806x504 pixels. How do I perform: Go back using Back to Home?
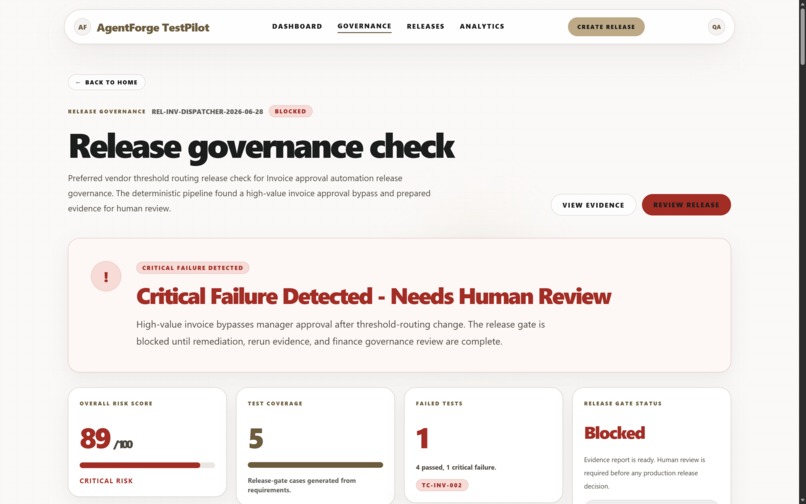coord(107,82)
